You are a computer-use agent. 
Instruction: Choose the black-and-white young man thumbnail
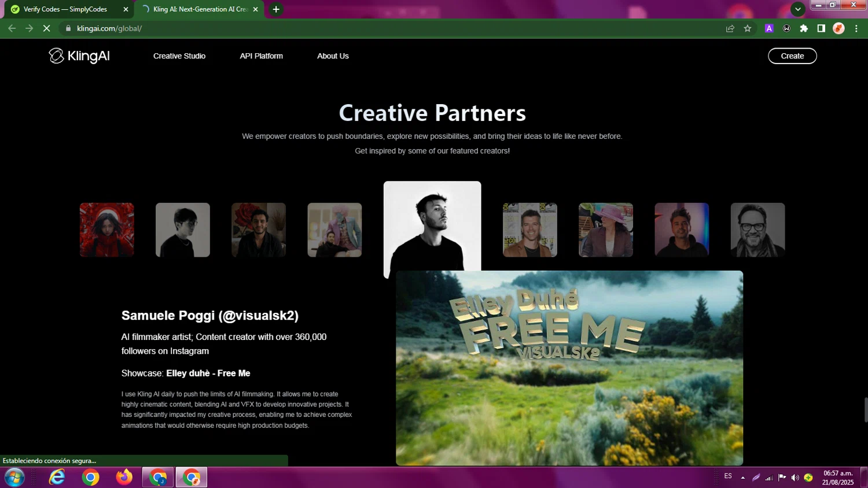pos(183,230)
